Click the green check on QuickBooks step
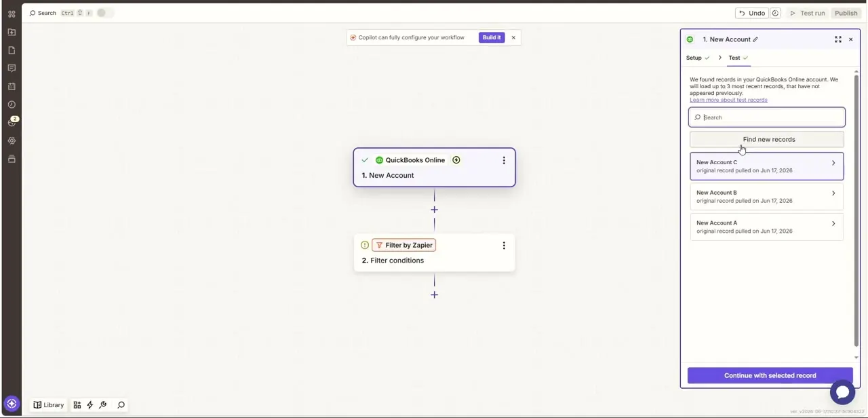Viewport: 868px width, 418px height. coord(365,160)
